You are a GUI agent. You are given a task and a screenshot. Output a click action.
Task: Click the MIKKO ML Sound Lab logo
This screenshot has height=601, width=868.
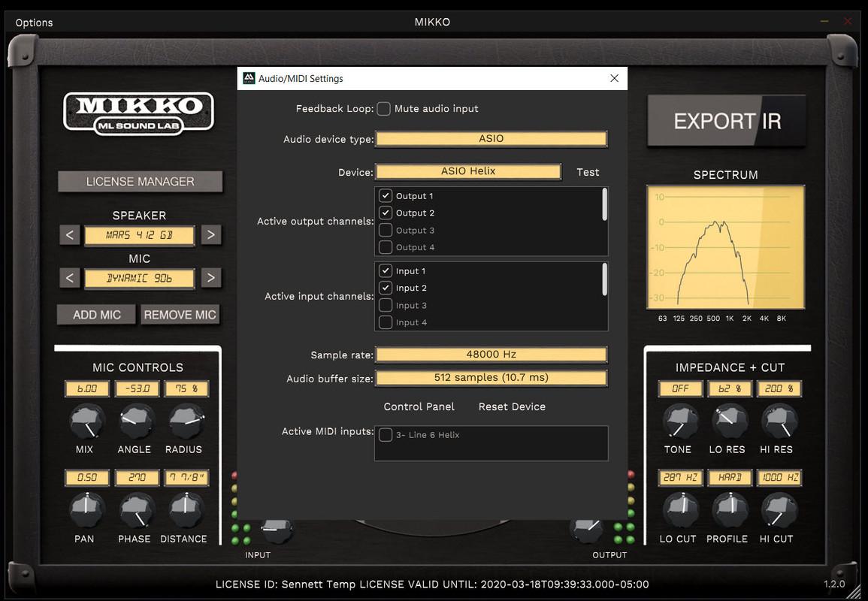point(138,113)
